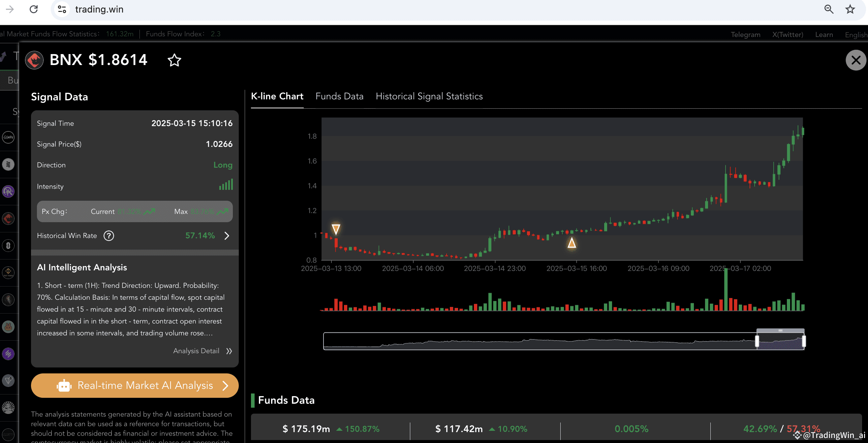
Task: Select the jelly token in sidebar
Action: 9,137
